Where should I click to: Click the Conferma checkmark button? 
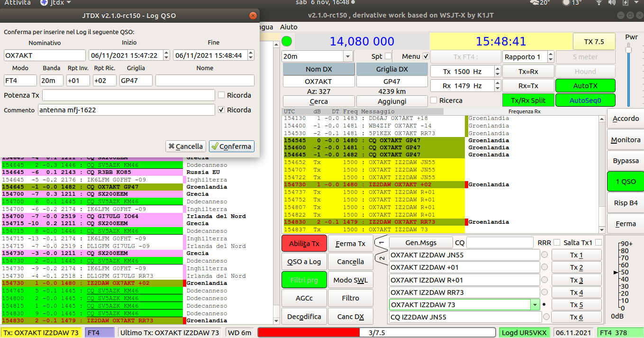[232, 146]
